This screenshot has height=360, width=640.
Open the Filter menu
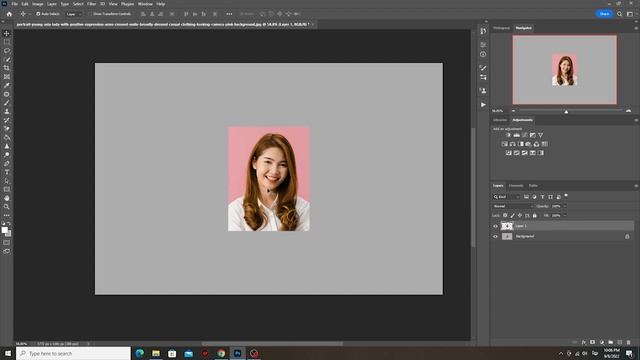(x=91, y=4)
